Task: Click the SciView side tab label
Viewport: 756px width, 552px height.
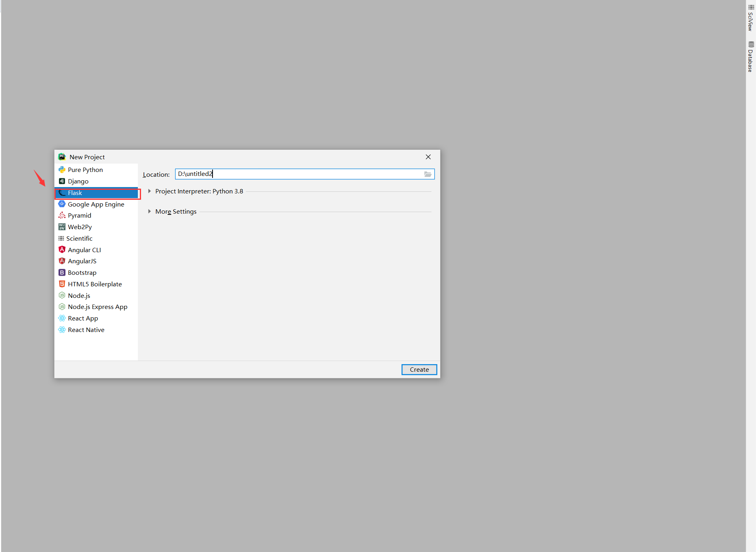Action: click(x=750, y=21)
